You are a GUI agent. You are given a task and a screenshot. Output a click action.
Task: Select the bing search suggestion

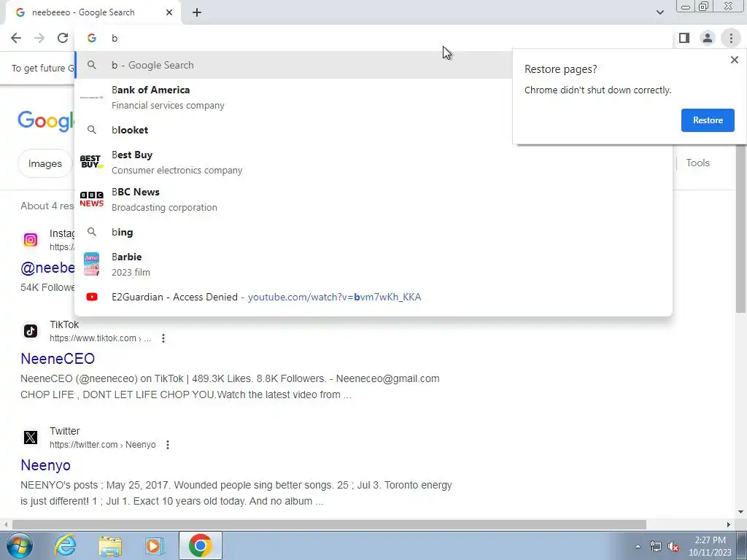point(373,232)
